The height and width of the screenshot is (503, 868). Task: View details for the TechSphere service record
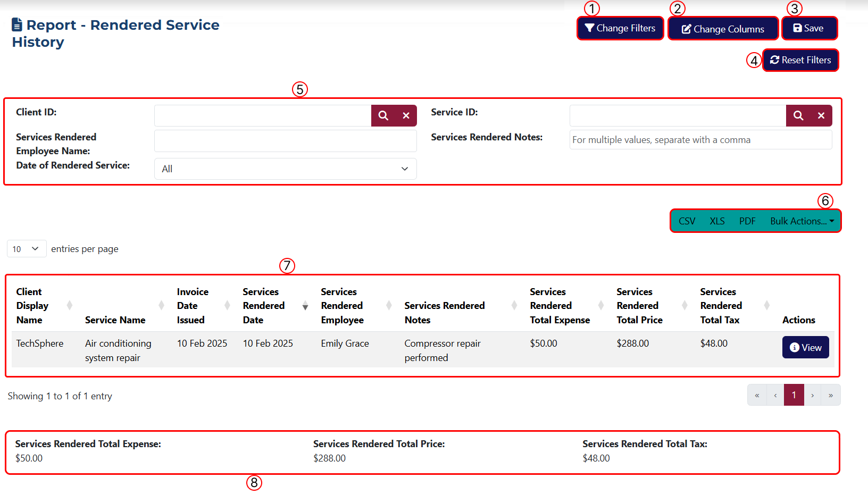click(x=805, y=347)
